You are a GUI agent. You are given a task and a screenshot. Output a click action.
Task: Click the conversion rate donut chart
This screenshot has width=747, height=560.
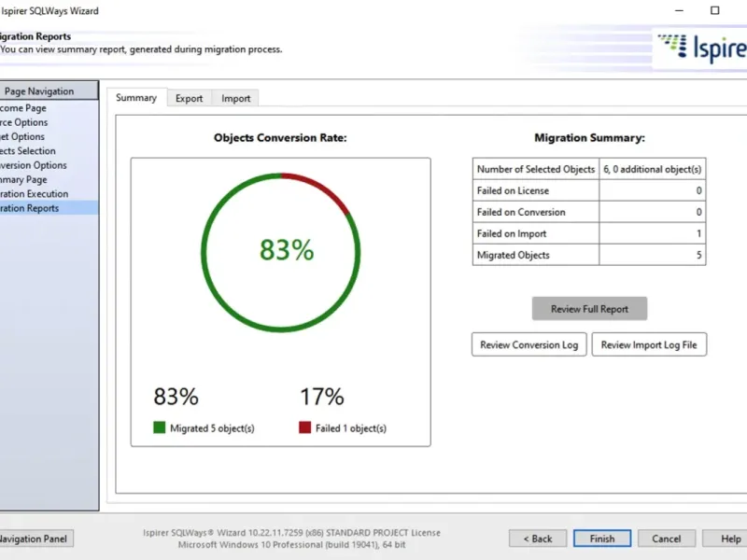281,252
